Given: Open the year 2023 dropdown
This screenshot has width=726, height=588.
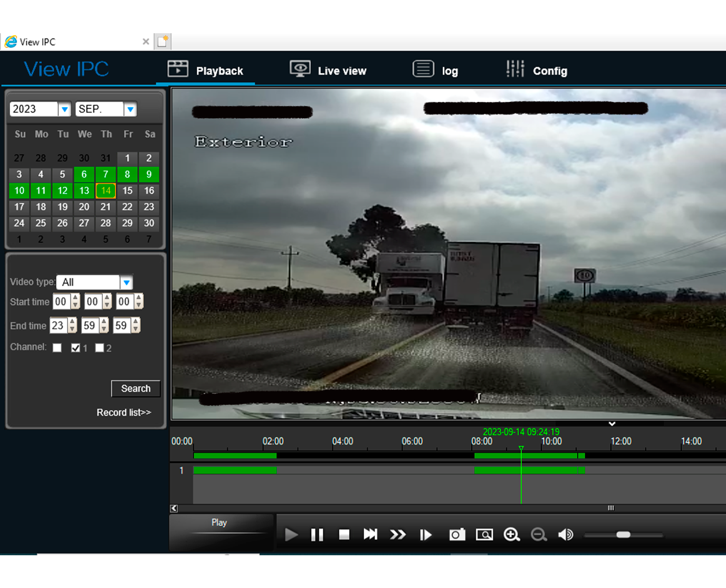Looking at the screenshot, I should (64, 109).
